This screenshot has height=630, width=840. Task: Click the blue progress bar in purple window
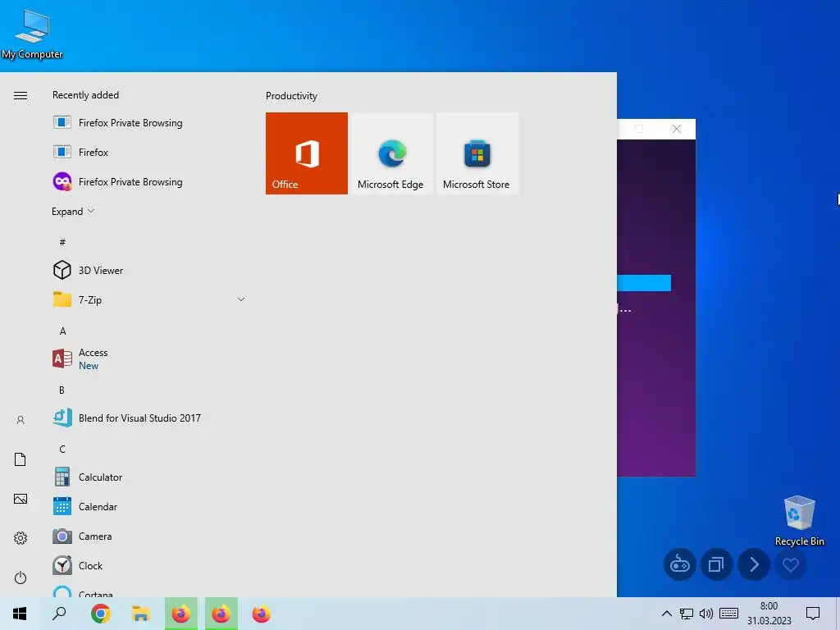click(x=644, y=283)
